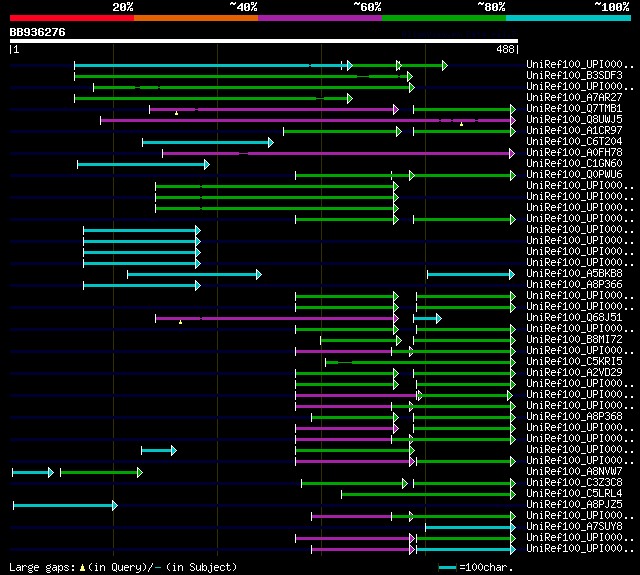Image resolution: width=640 pixels, height=575 pixels.
Task: Select the UniRef100_C3Z3C8 label
Action: (574, 482)
